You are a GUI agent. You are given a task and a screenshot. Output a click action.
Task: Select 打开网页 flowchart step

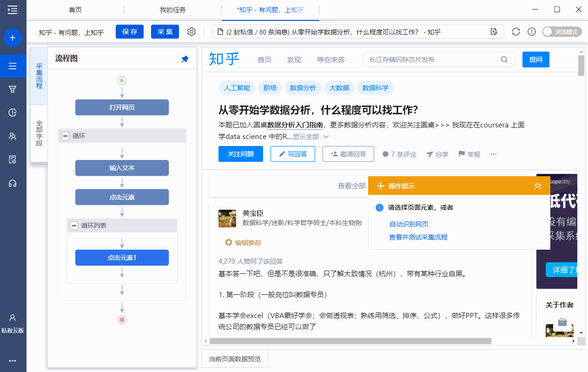(122, 107)
